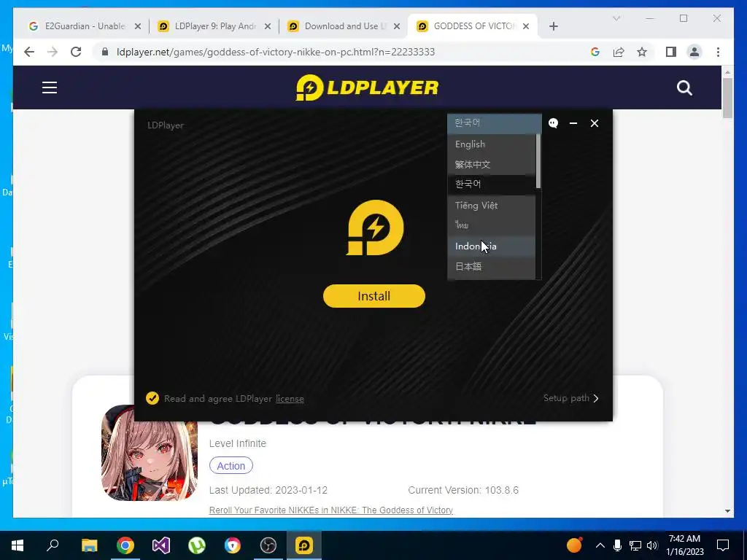Click the yellow Install button
This screenshot has height=560, width=747.
click(x=374, y=296)
